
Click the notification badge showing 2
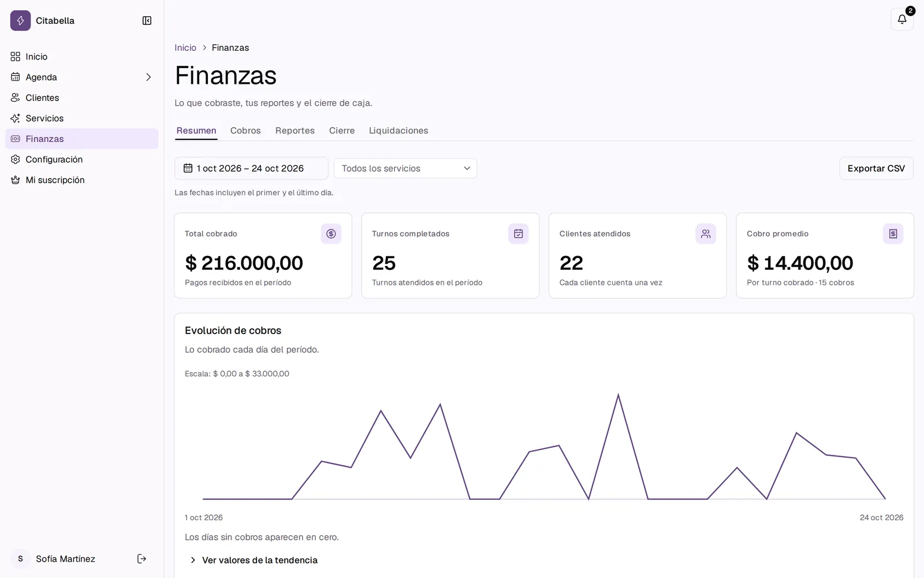910,10
